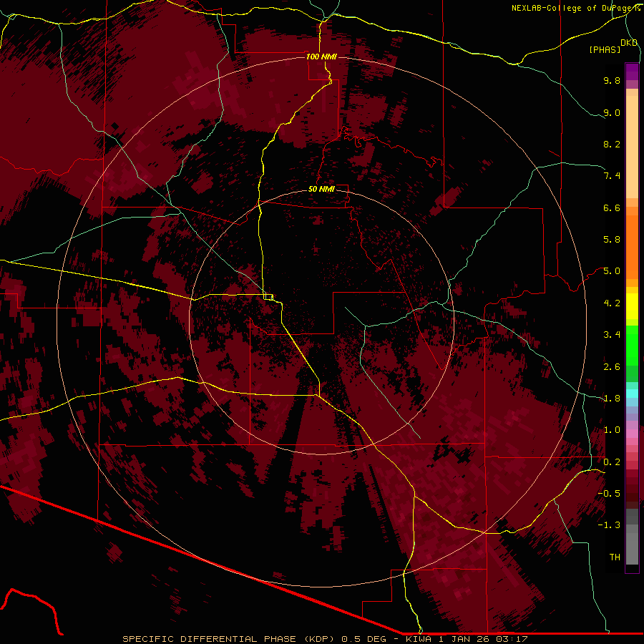Click the 0.2 scale value
The image size is (644, 644).
click(x=612, y=462)
